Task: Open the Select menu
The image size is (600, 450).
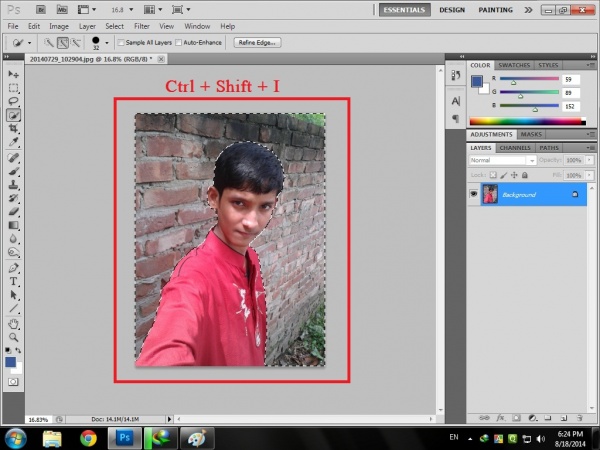Action: tap(114, 26)
